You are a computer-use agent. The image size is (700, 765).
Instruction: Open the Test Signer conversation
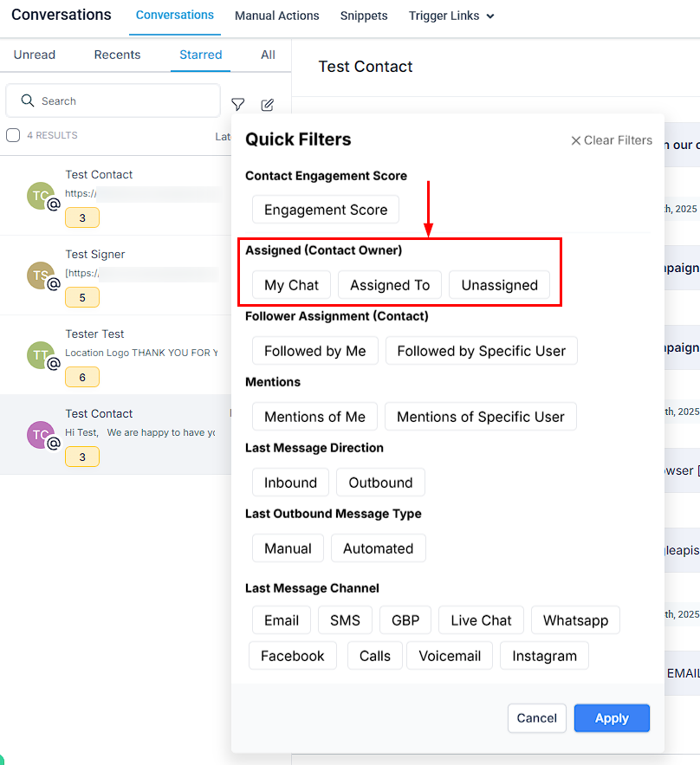(x=115, y=276)
